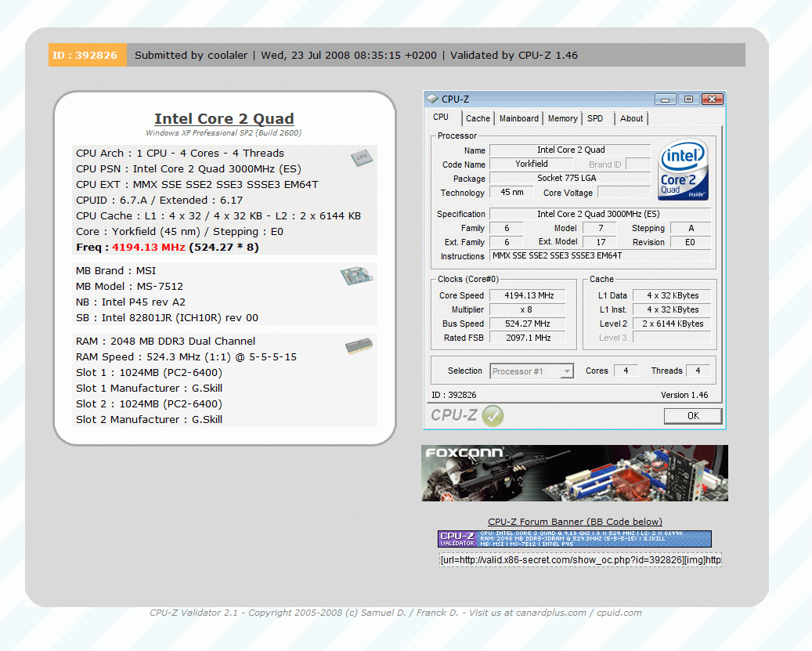Click the Bus Speed value 524.27 MHz

pyautogui.click(x=529, y=324)
